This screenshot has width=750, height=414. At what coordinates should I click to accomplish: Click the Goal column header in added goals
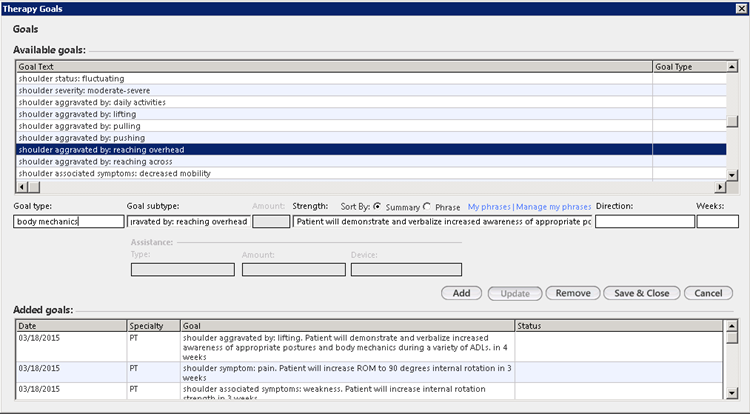[348, 326]
